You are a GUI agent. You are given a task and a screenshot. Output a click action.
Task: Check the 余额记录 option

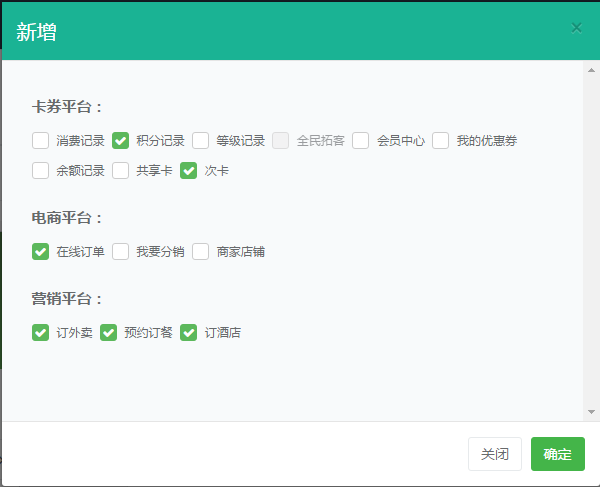click(x=41, y=171)
